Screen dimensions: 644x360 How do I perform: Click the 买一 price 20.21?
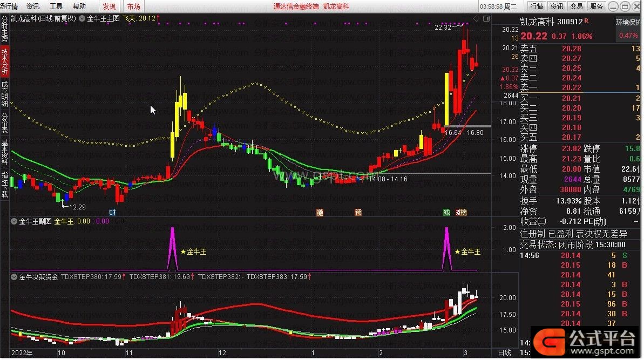571,98
